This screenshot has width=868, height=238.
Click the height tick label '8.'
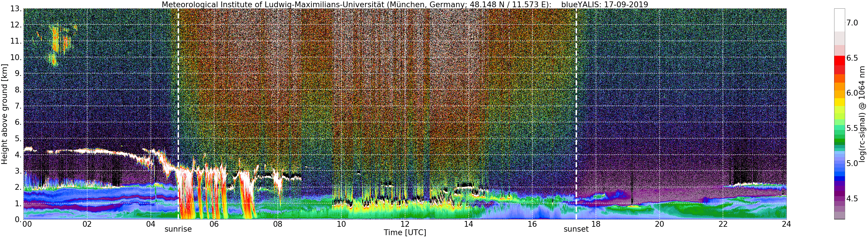point(18,90)
